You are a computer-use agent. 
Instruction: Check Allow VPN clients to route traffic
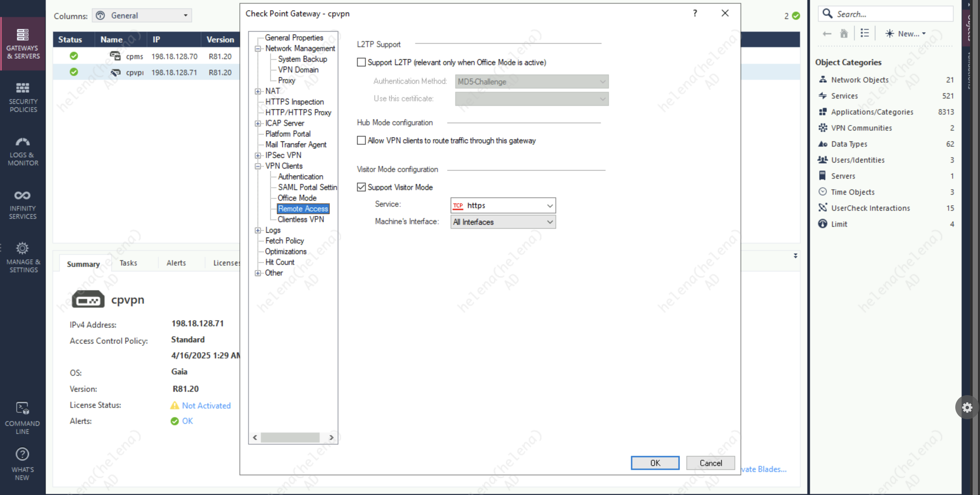click(361, 140)
